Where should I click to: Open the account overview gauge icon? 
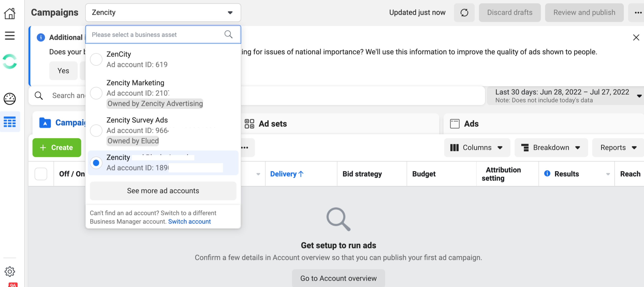tap(10, 99)
